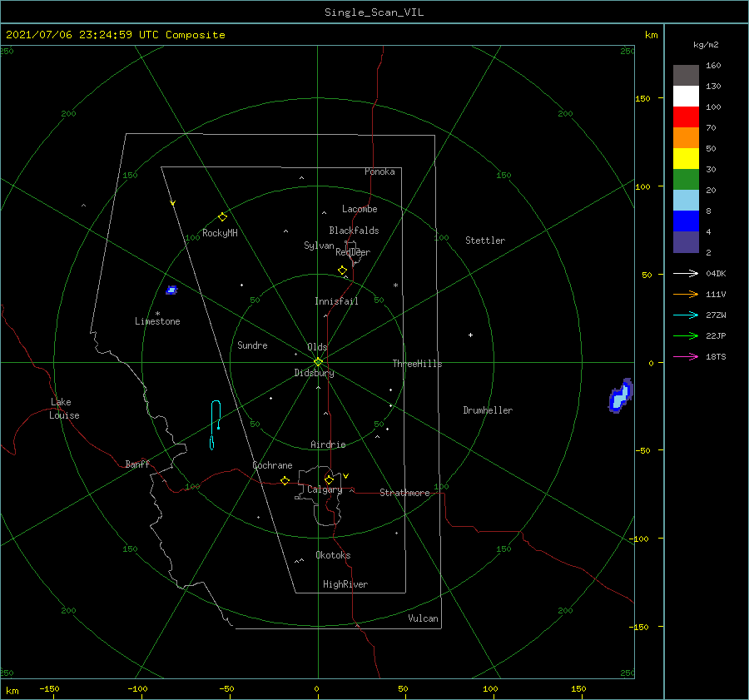Click the light blue 20 legend swatch
Screen dimensions: 749x700
click(686, 201)
